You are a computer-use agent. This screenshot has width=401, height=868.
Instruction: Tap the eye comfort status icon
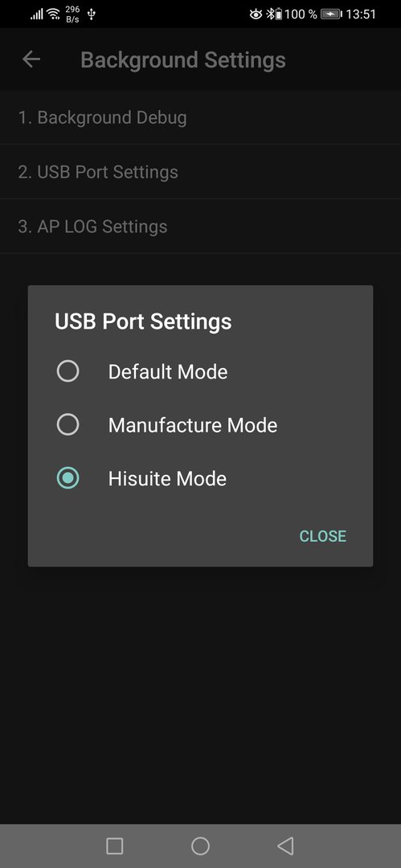pos(256,14)
